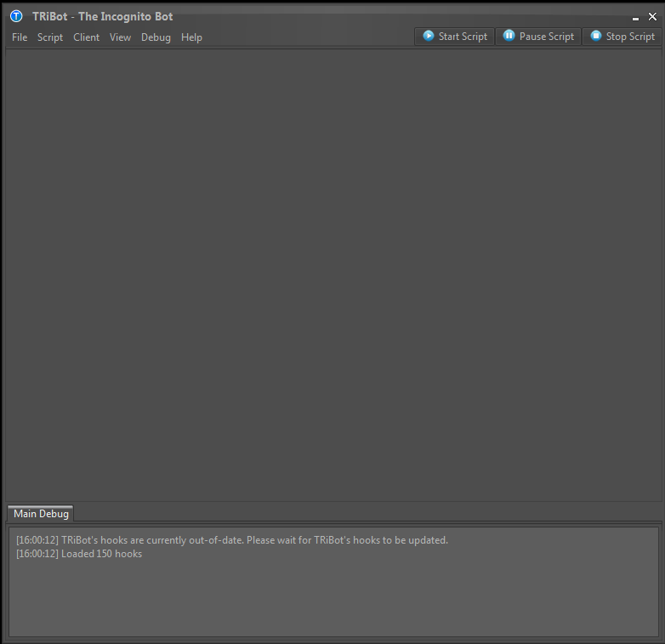Click the Stop Script button
Image resolution: width=665 pixels, height=644 pixels.
[622, 37]
